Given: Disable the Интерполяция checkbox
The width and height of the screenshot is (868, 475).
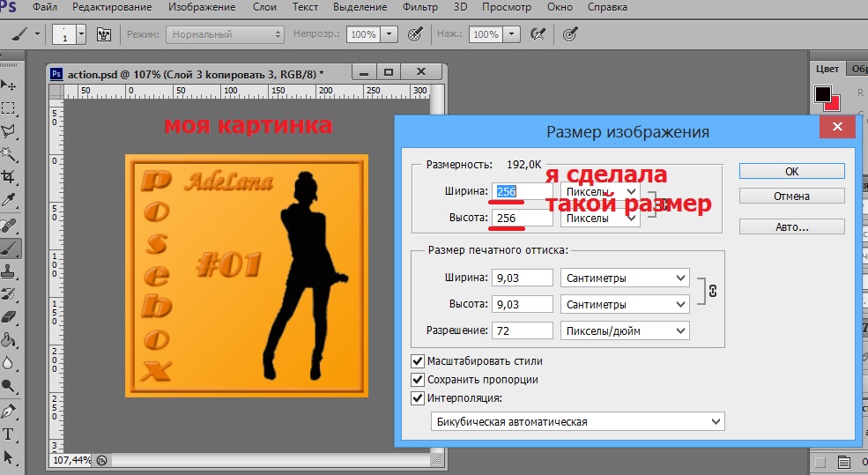Looking at the screenshot, I should 418,398.
